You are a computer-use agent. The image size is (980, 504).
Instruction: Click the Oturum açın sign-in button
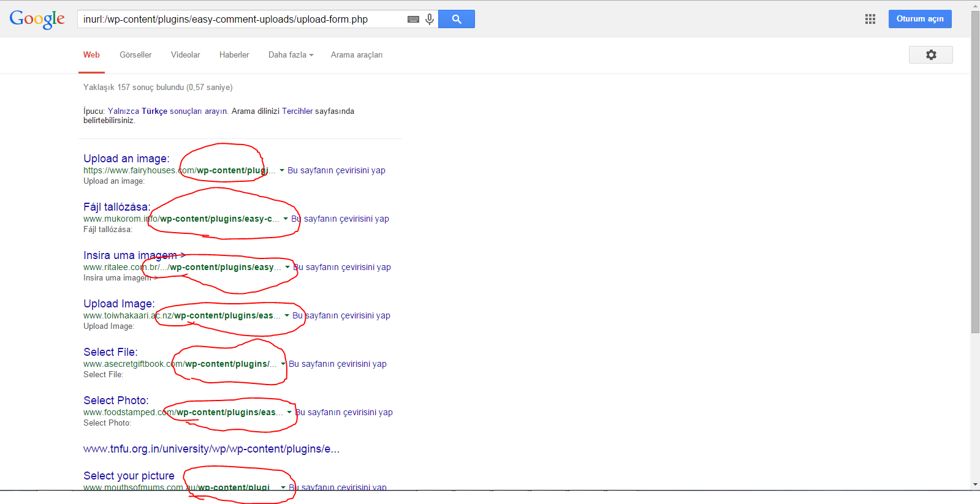(920, 19)
